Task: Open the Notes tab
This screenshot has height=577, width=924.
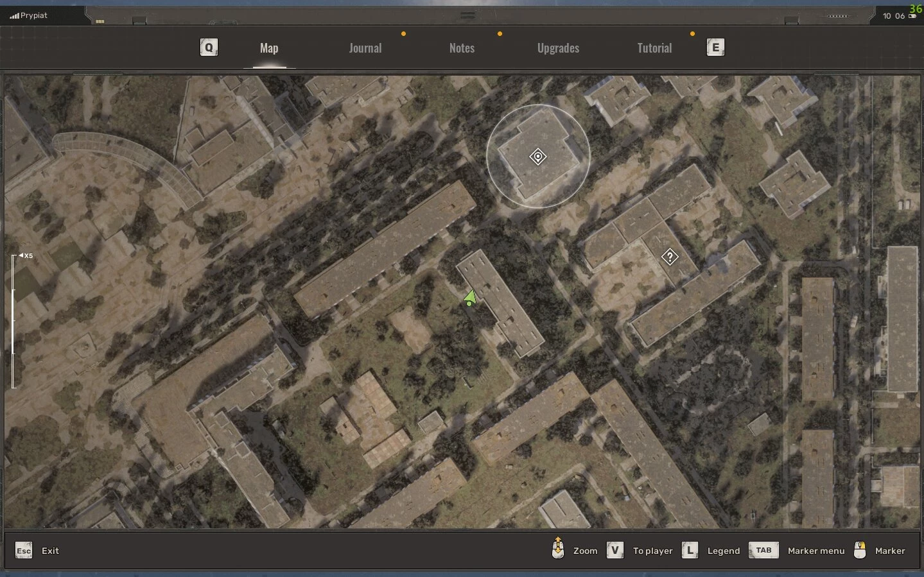Action: 462,48
